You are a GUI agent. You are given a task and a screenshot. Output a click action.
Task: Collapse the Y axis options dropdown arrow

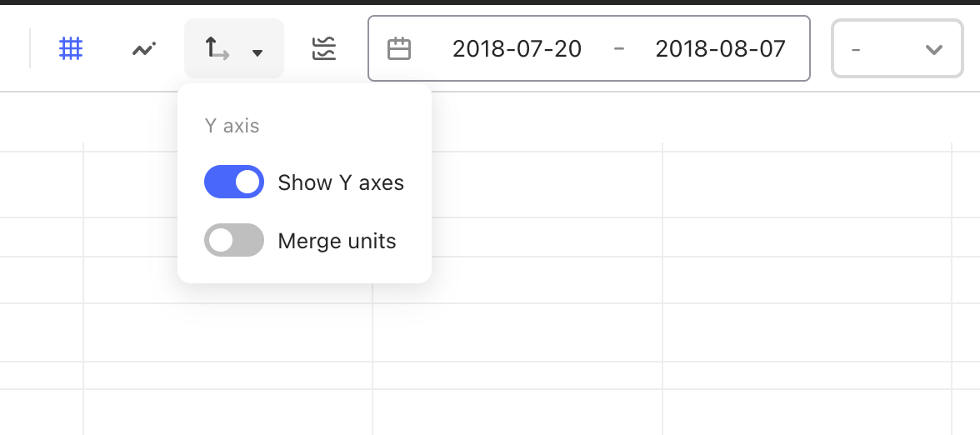(257, 53)
